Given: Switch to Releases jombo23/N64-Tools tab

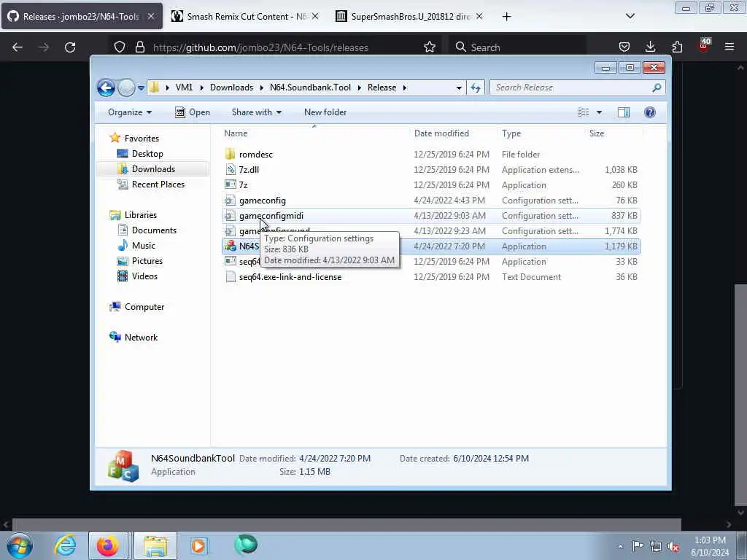Looking at the screenshot, I should [x=82, y=17].
